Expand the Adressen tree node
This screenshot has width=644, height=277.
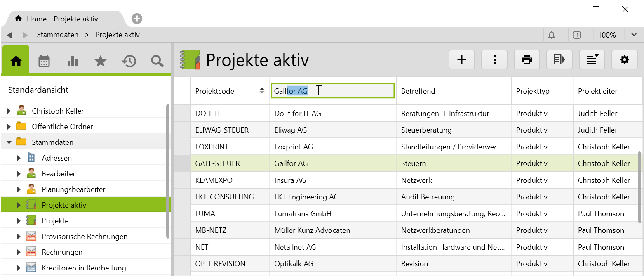19,158
